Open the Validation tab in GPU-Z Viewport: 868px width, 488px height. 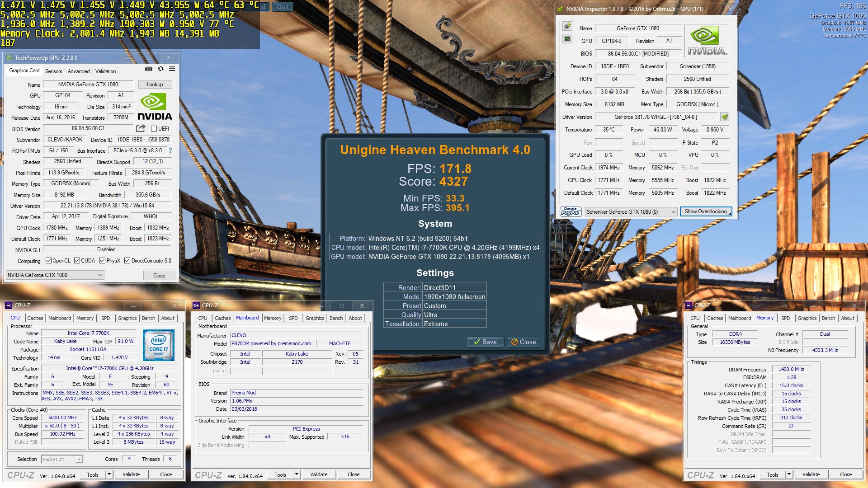(106, 71)
